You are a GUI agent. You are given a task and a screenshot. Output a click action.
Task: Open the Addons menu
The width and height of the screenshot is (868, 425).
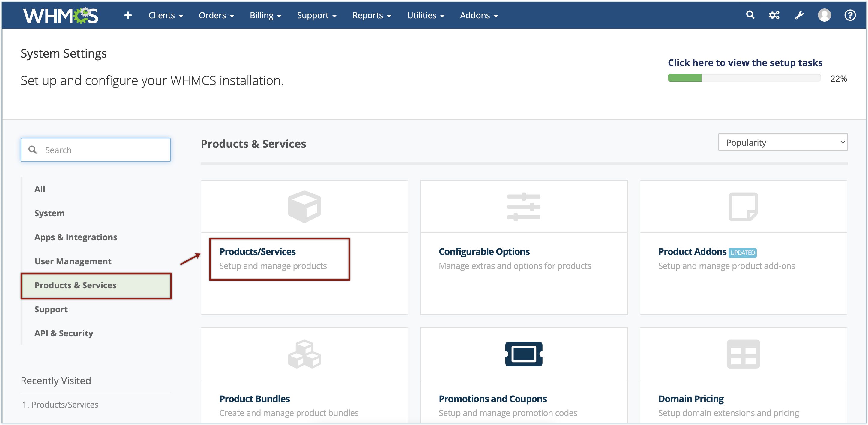[478, 16]
